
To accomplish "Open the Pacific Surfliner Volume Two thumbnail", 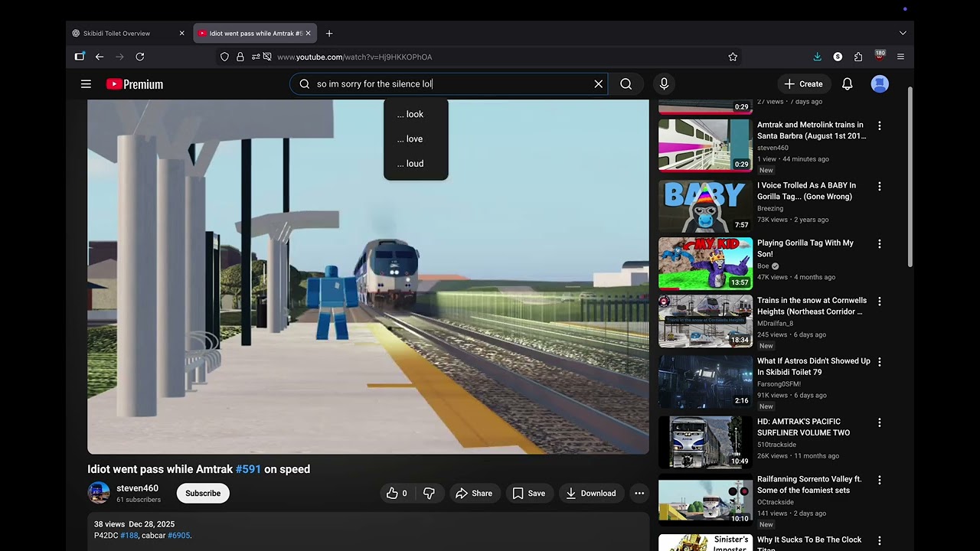I will tap(706, 442).
